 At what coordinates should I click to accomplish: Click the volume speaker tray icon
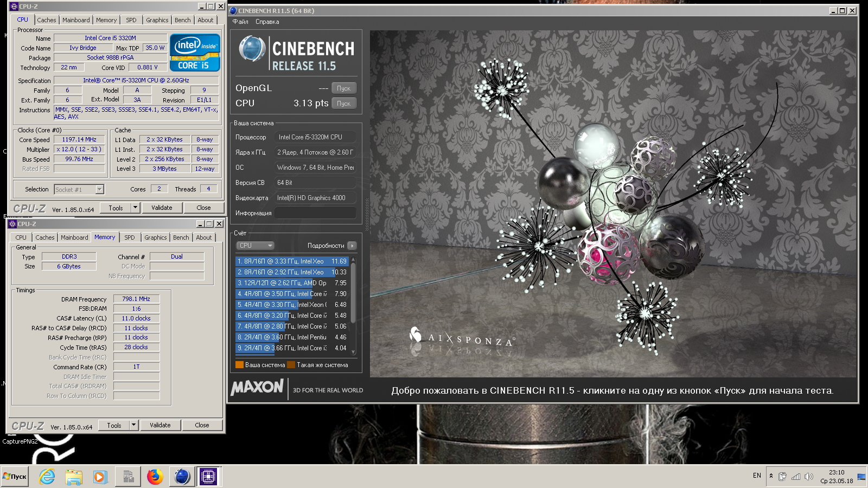(809, 477)
